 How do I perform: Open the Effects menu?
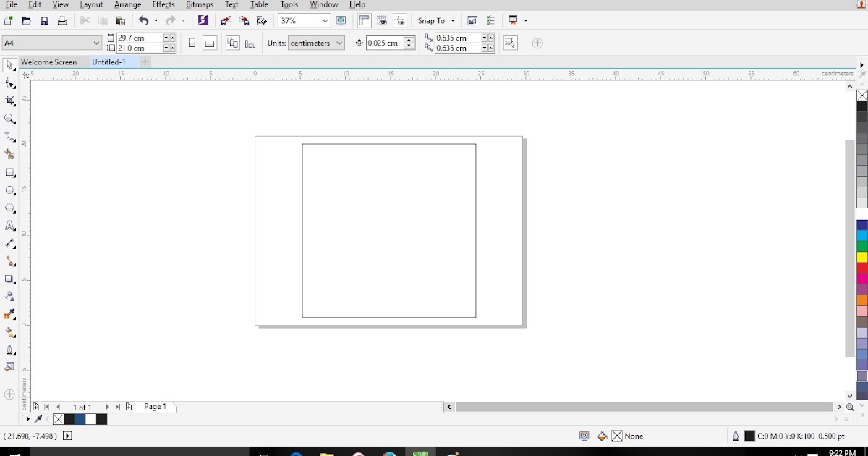(163, 4)
